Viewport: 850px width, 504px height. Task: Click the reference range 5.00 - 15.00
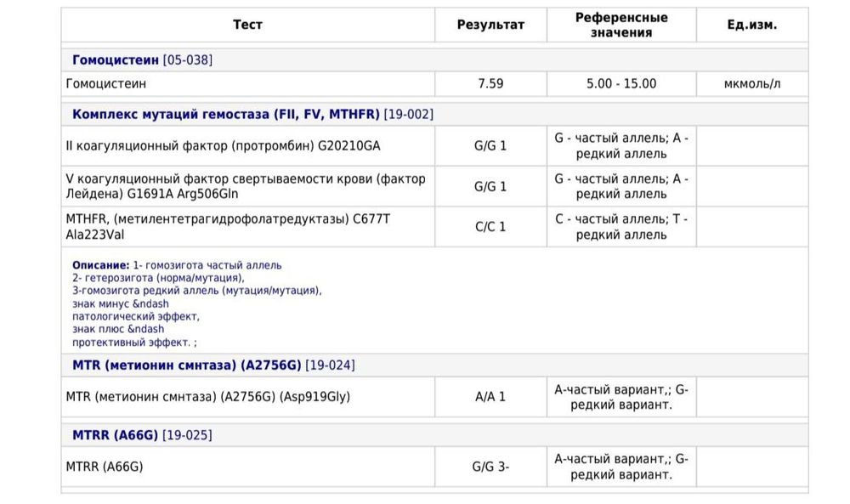coord(621,83)
